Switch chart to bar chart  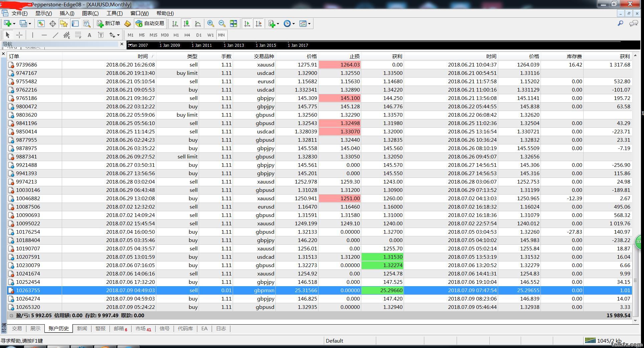pyautogui.click(x=175, y=23)
